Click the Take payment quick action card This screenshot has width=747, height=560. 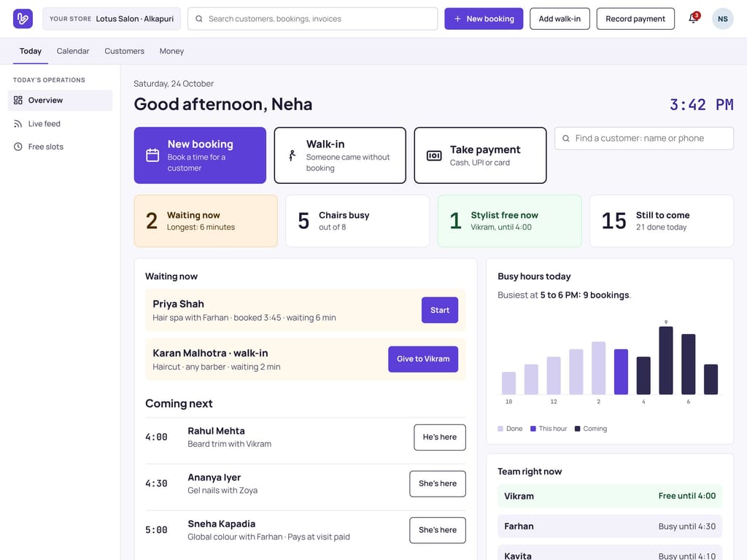tap(480, 155)
